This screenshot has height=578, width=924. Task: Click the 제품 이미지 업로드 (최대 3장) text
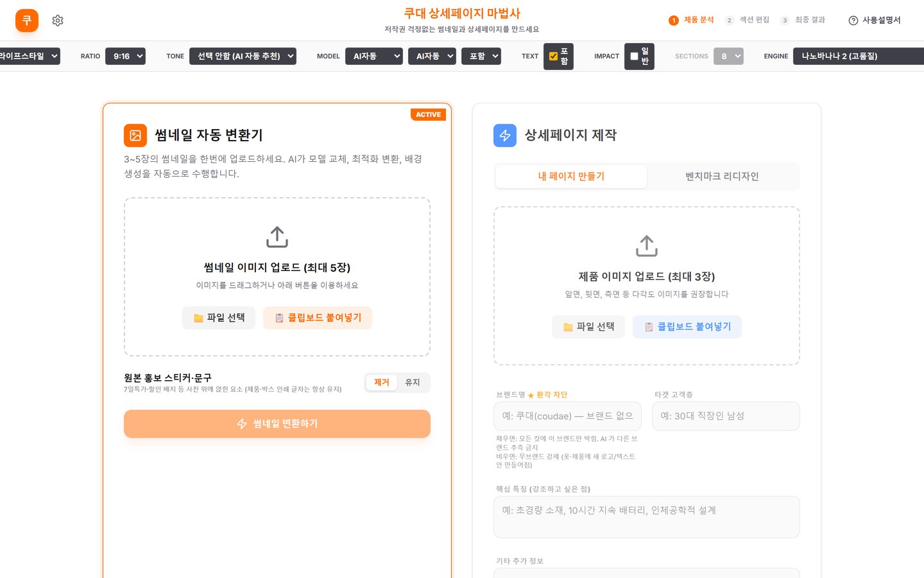click(647, 277)
